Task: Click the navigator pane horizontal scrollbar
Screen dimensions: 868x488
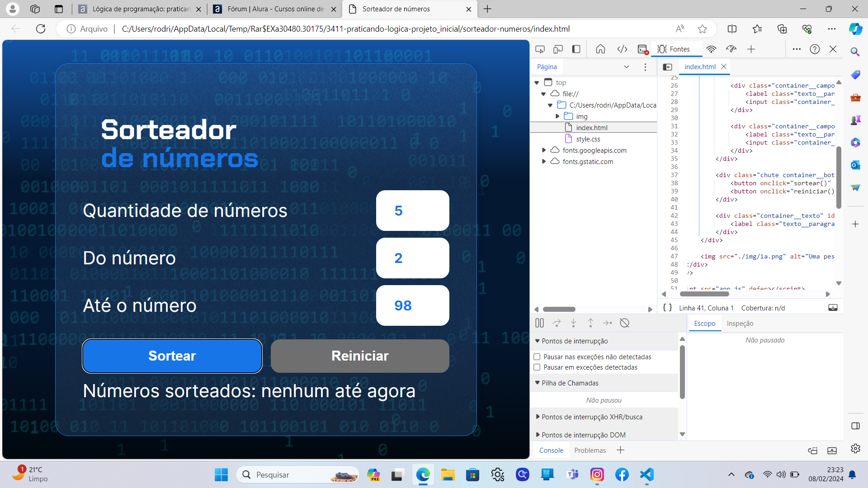Action: (x=559, y=310)
